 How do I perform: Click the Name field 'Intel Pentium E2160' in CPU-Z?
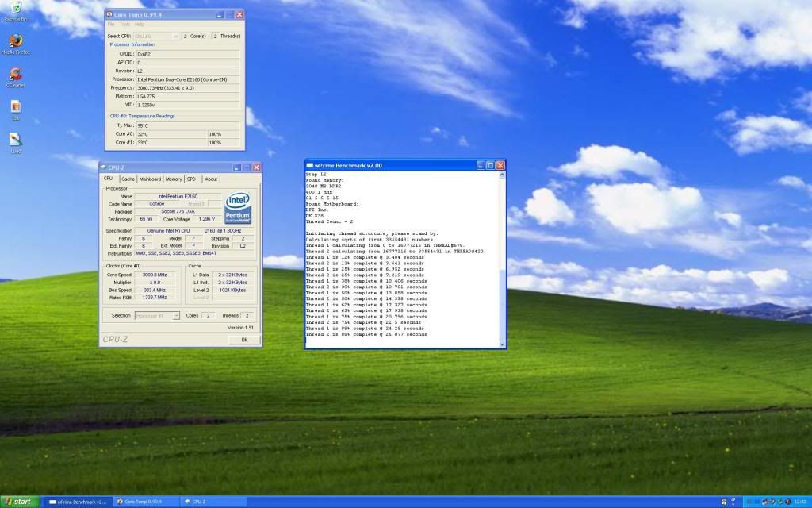tap(178, 197)
